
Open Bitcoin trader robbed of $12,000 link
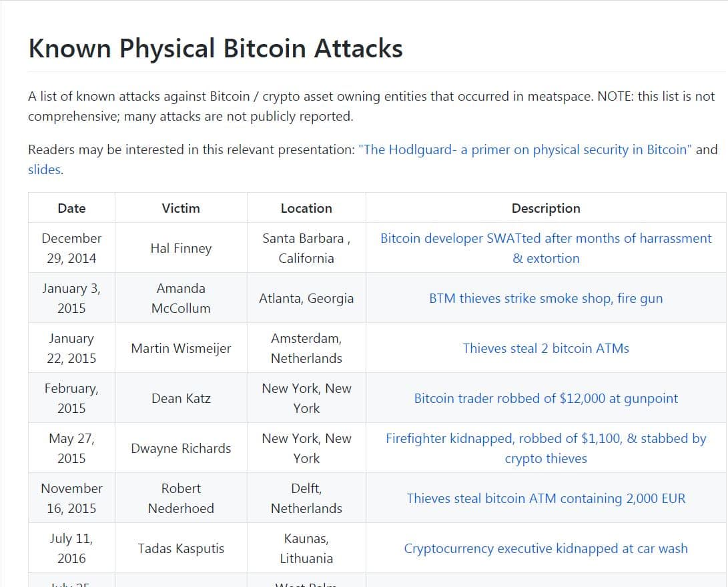[546, 398]
